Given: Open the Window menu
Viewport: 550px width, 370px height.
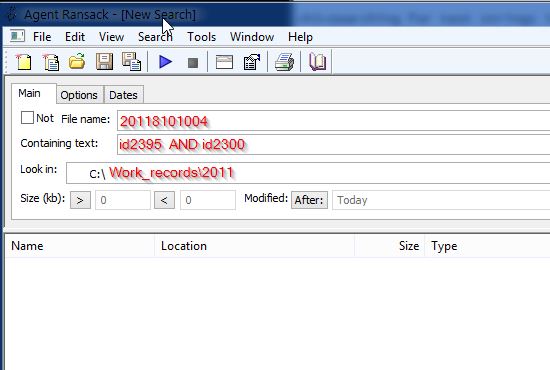Looking at the screenshot, I should pos(252,37).
